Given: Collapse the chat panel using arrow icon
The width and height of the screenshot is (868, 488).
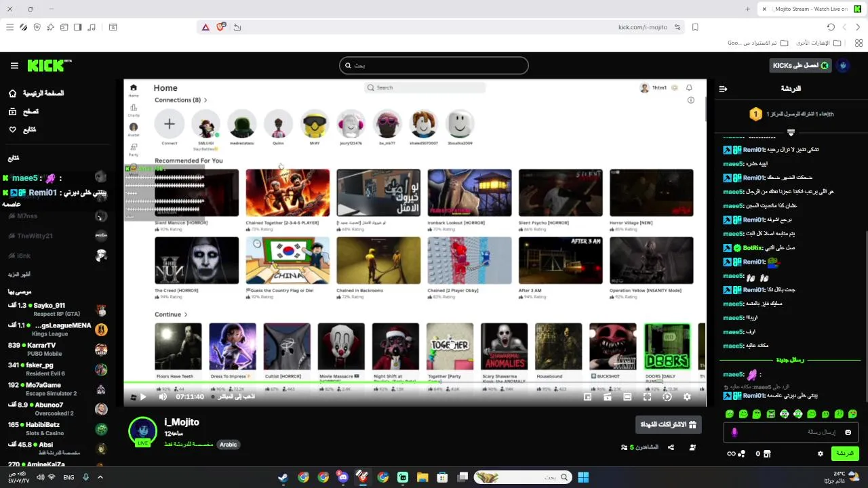Looking at the screenshot, I should tap(723, 89).
